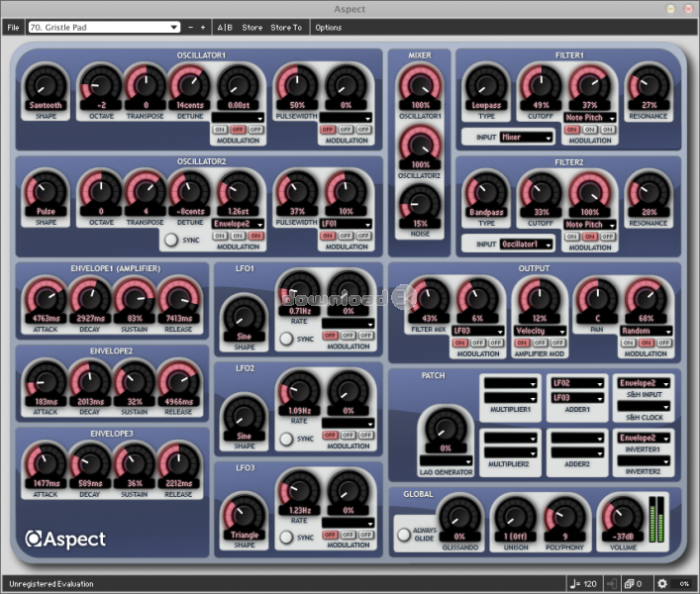The height and width of the screenshot is (594, 700).
Task: Toggle the Always Glide button
Action: tap(404, 535)
